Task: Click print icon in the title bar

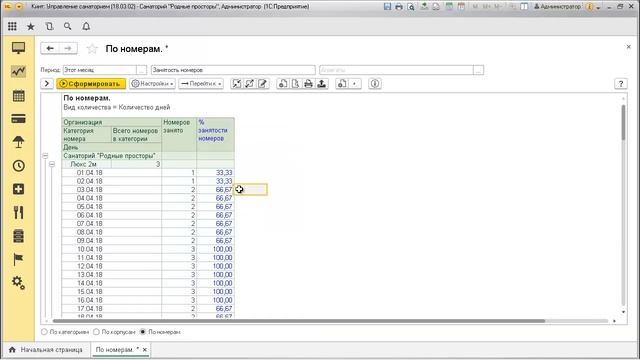Action: [399, 7]
